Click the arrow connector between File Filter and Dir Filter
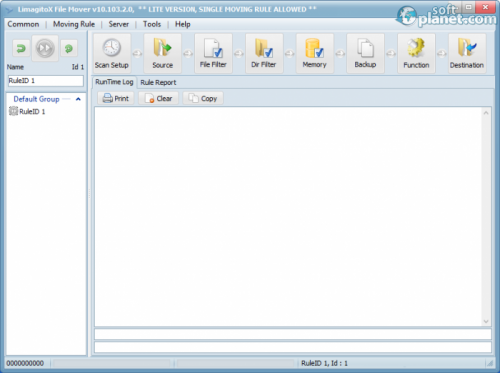Screen dimensions: 500x373 (x=239, y=53)
